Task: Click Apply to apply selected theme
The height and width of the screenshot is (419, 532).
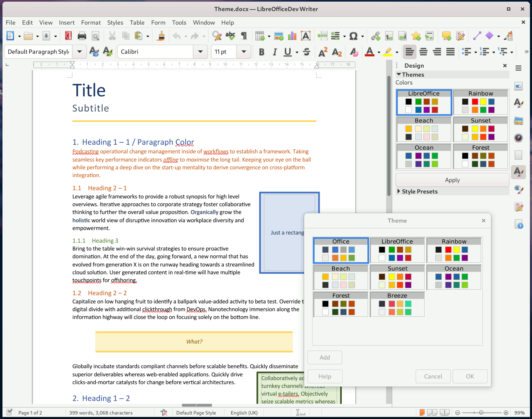Action: pos(452,180)
